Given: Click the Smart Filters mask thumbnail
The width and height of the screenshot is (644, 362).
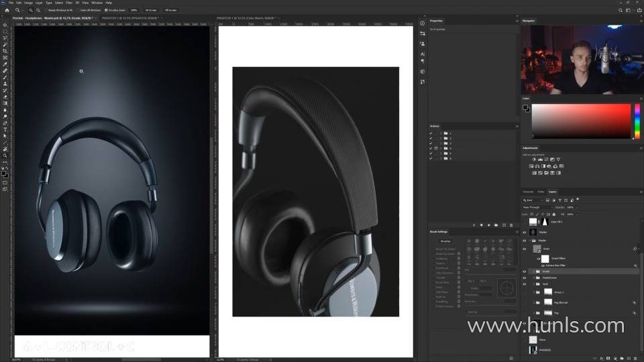Looking at the screenshot, I should 545,259.
